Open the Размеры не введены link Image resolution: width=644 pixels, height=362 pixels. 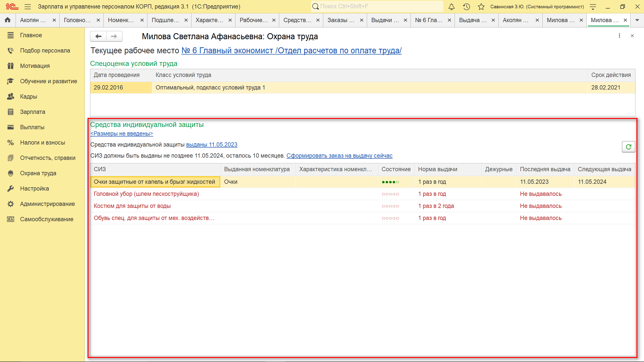point(122,133)
